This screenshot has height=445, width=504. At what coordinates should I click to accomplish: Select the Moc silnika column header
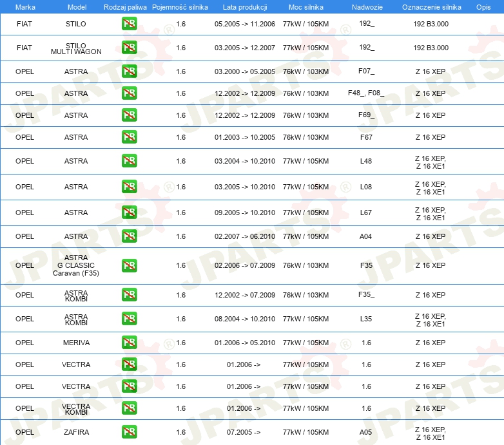point(306,7)
